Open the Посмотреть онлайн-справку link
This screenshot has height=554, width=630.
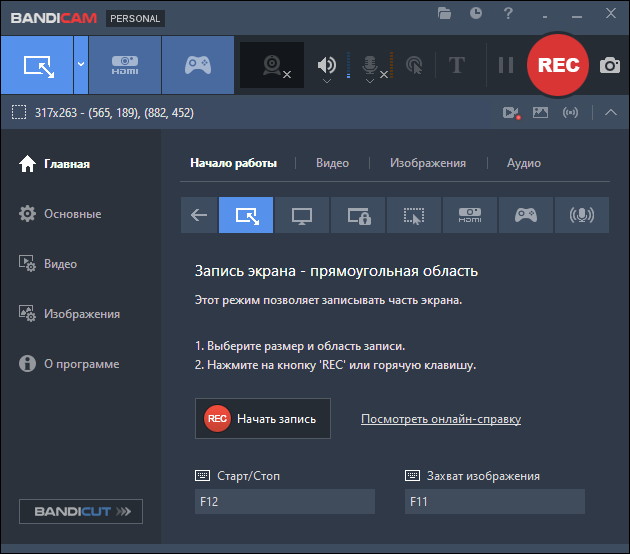point(440,419)
